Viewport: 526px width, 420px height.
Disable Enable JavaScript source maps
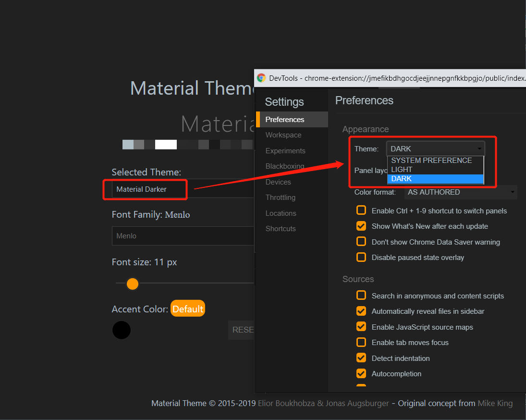[x=361, y=326]
